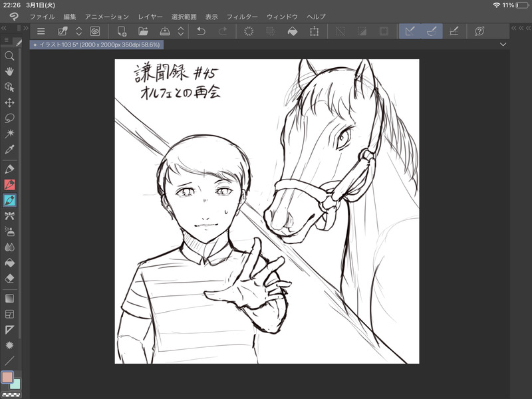This screenshot has width=532, height=399.
Task: Toggle snap to grid
Action: [454, 31]
